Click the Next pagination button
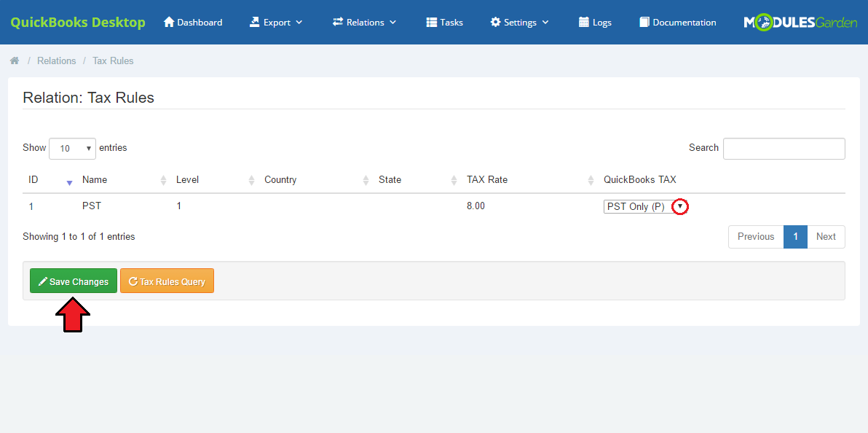Viewport: 868px width, 433px height. click(x=826, y=237)
